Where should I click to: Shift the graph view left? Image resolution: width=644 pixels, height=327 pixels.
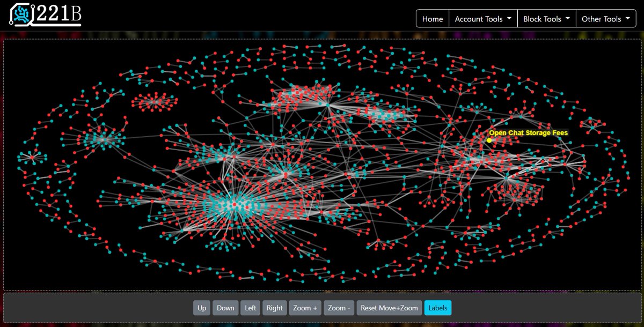pyautogui.click(x=250, y=308)
